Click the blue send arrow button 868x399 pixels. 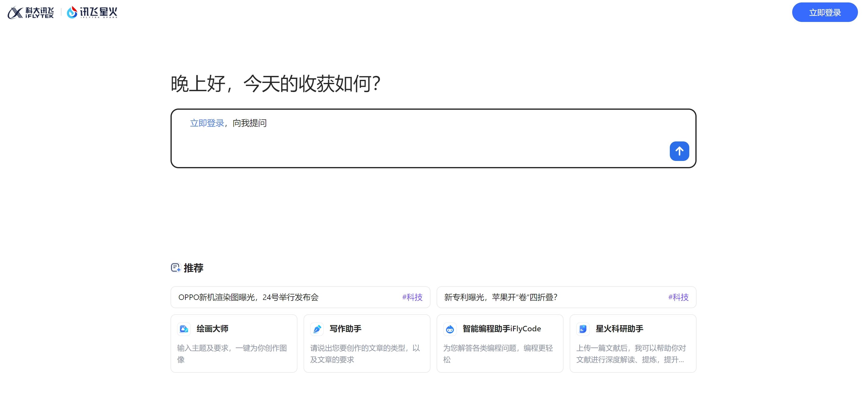coord(679,151)
